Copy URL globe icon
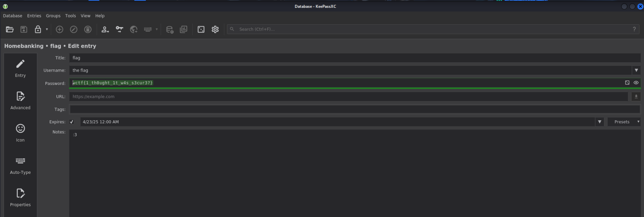Image resolution: width=644 pixels, height=217 pixels. 134,30
